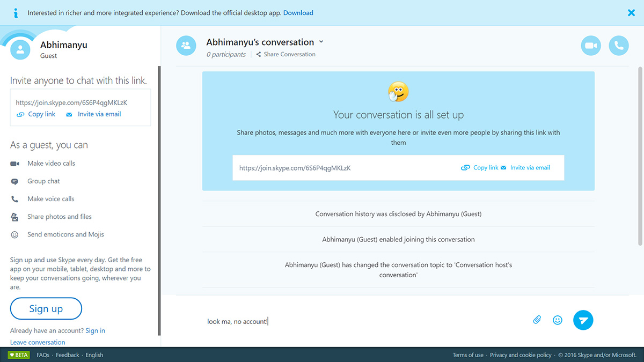This screenshot has width=644, height=362.
Task: Expand the conversation title dropdown arrow
Action: pos(321,42)
